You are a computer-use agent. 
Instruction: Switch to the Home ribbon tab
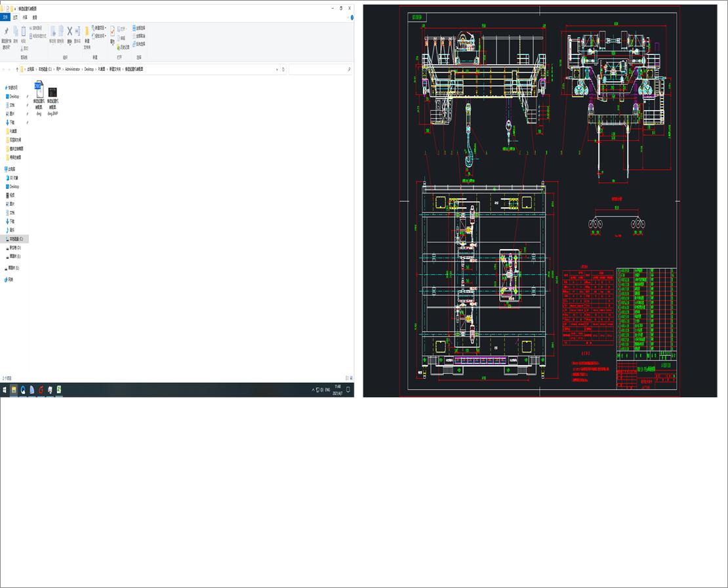[15, 17]
